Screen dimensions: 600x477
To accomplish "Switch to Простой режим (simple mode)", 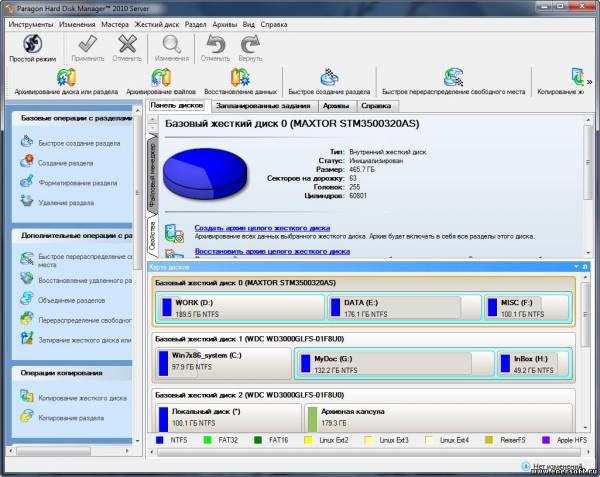I will tap(33, 48).
